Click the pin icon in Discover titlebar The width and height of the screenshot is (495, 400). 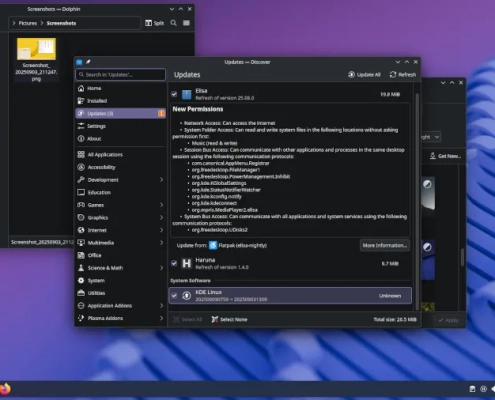point(88,62)
